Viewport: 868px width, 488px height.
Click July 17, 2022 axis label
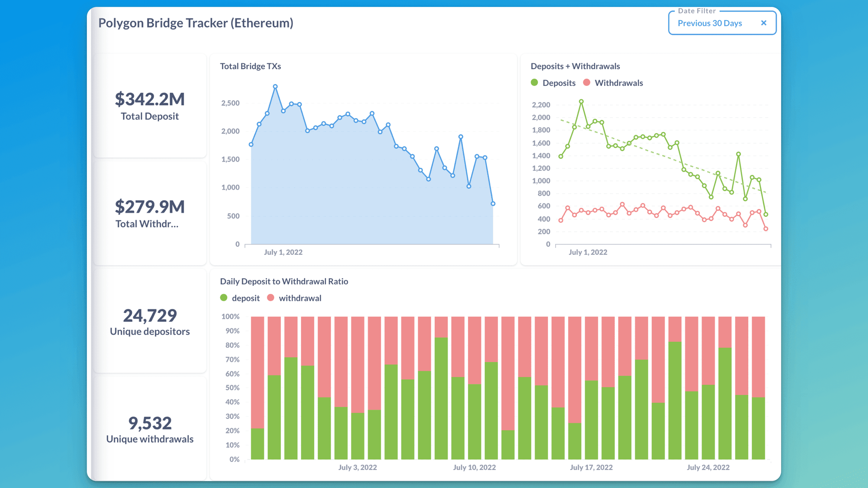click(x=591, y=467)
